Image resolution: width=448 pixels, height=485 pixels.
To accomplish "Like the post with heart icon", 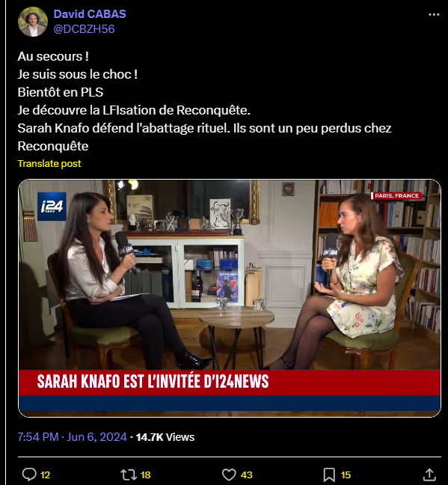I will tap(229, 475).
